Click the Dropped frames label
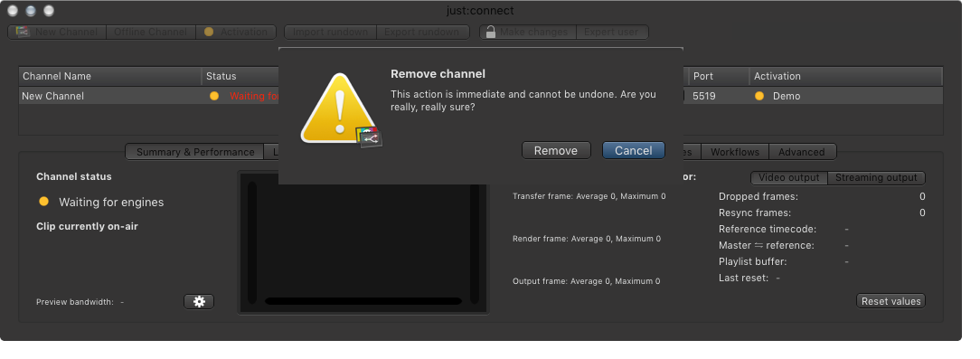 tap(759, 197)
